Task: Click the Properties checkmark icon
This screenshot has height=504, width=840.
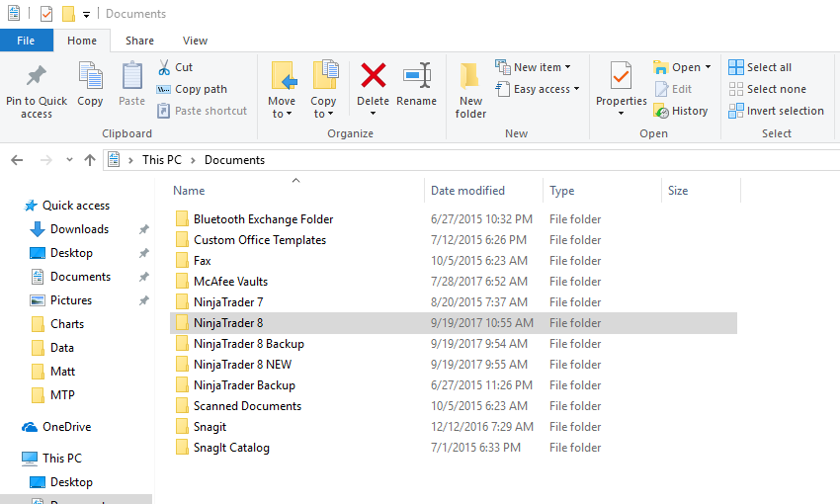Action: (621, 75)
